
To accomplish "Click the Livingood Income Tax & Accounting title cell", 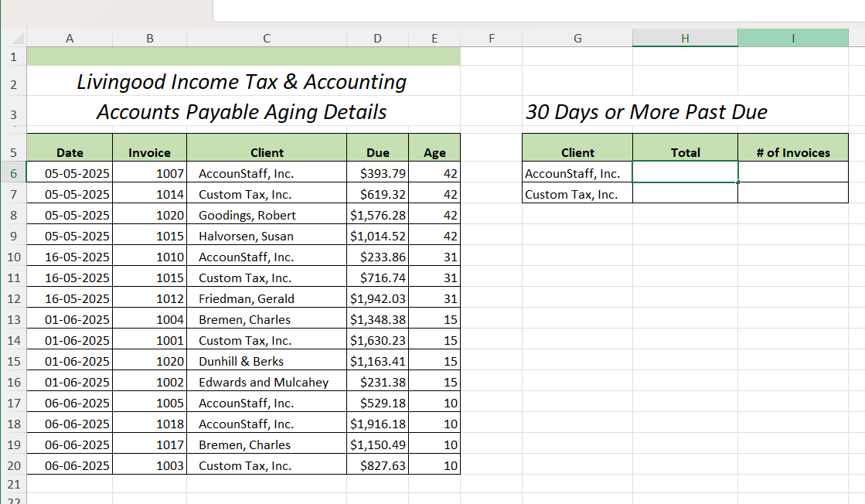I will (241, 82).
